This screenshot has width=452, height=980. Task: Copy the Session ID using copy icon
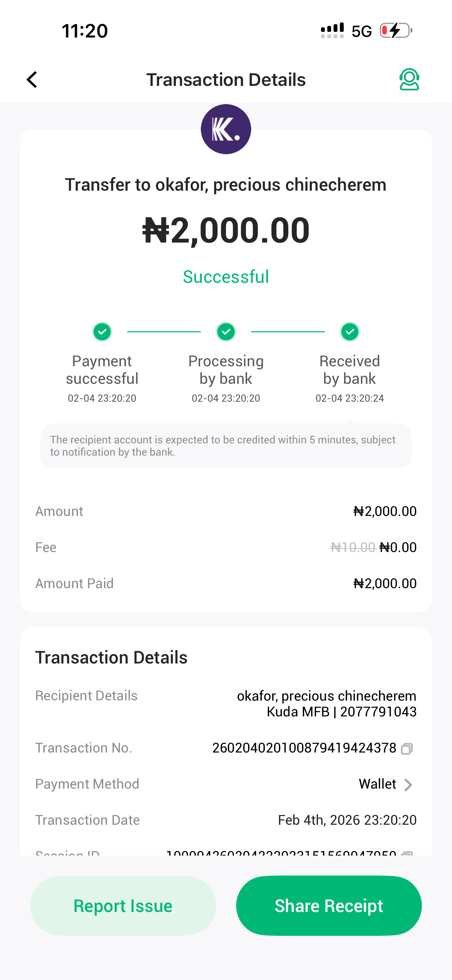[x=407, y=854]
